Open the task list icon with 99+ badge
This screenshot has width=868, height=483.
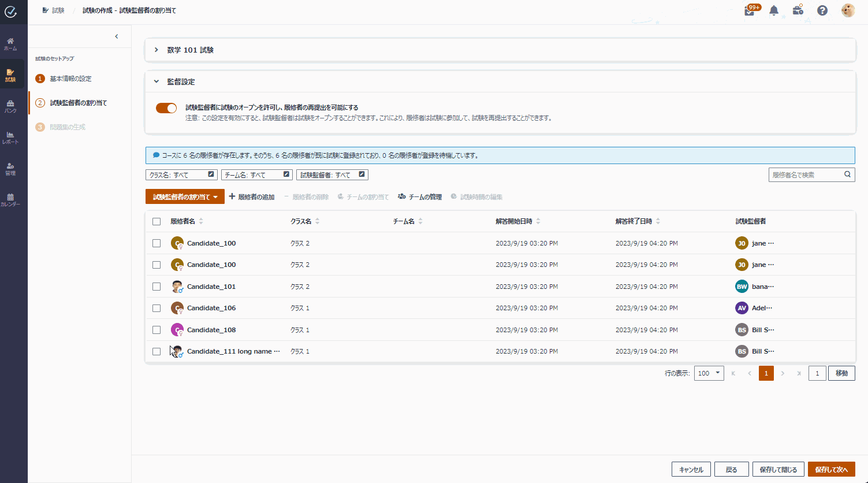coord(750,11)
